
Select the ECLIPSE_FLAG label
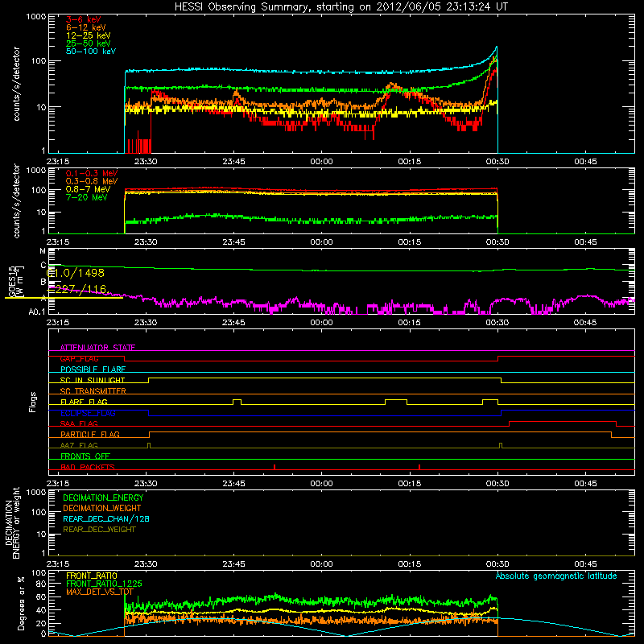(x=88, y=413)
